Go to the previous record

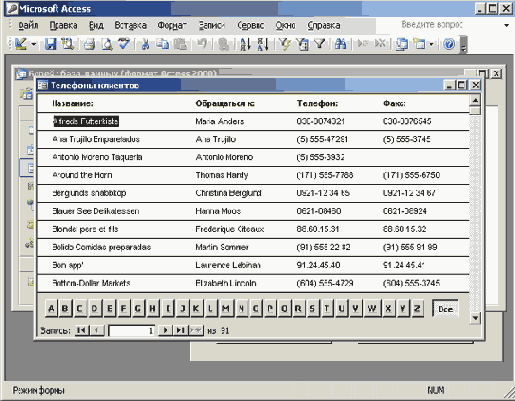click(97, 330)
